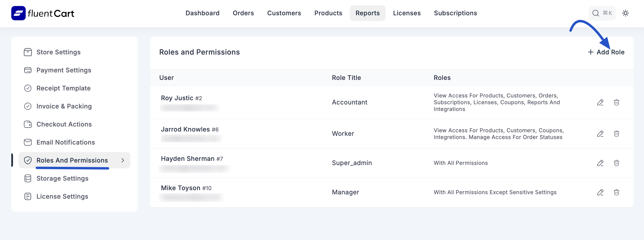Click the Storage Settings database icon
Screen dimensions: 644x240
tap(28, 178)
